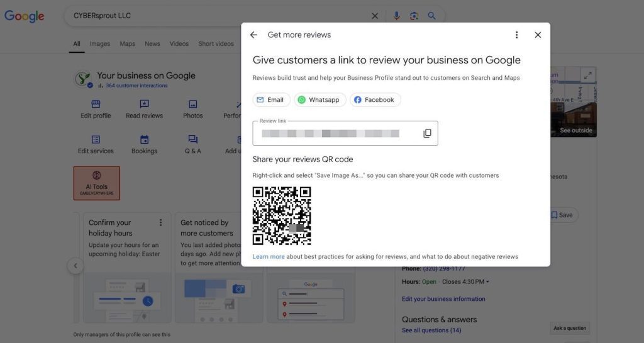Open Read reviews in business dashboard
This screenshot has width=644, height=343.
point(144,109)
